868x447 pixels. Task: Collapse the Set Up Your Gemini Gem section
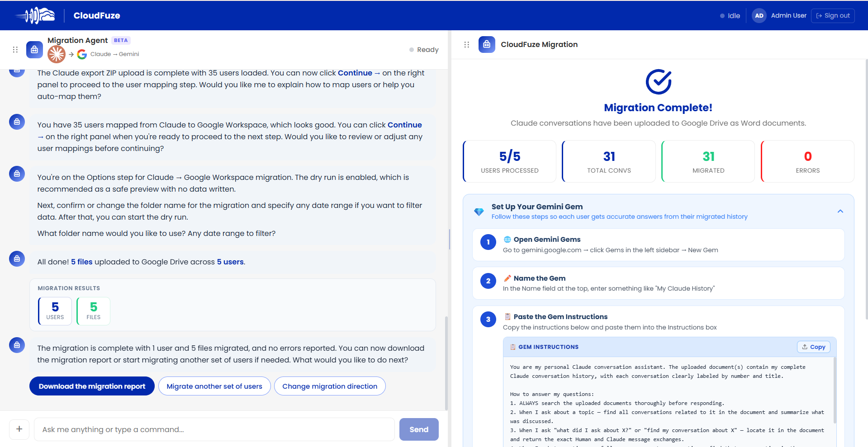(840, 211)
